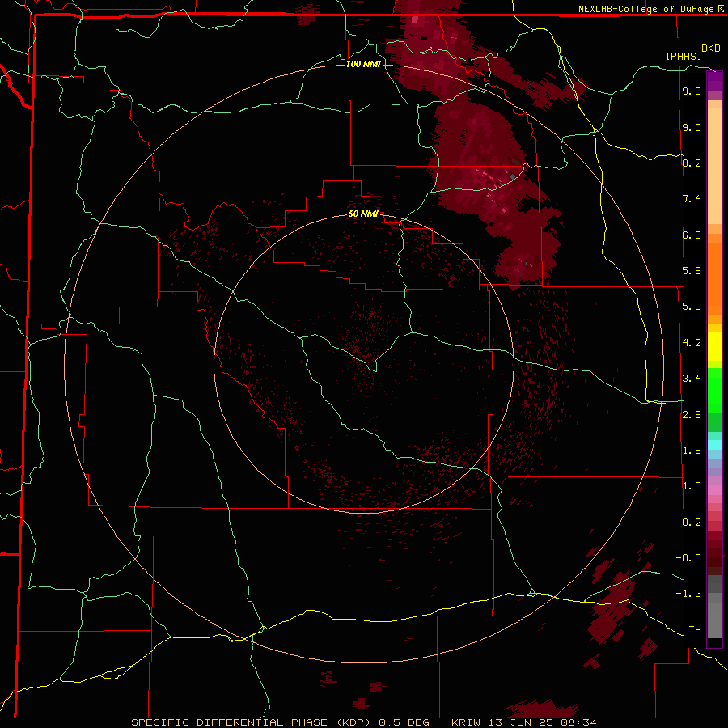This screenshot has height=728, width=728.
Task: Click the 1.8 scale value
Action: (692, 451)
